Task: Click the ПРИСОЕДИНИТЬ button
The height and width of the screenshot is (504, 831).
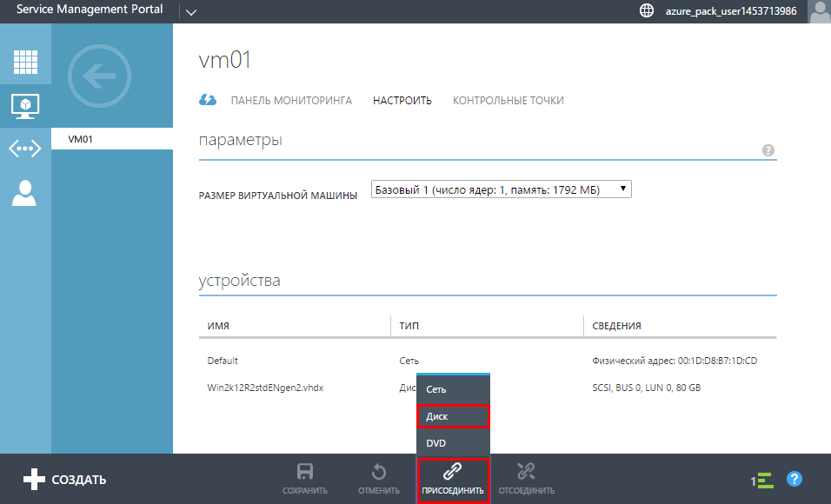Action: point(452,479)
